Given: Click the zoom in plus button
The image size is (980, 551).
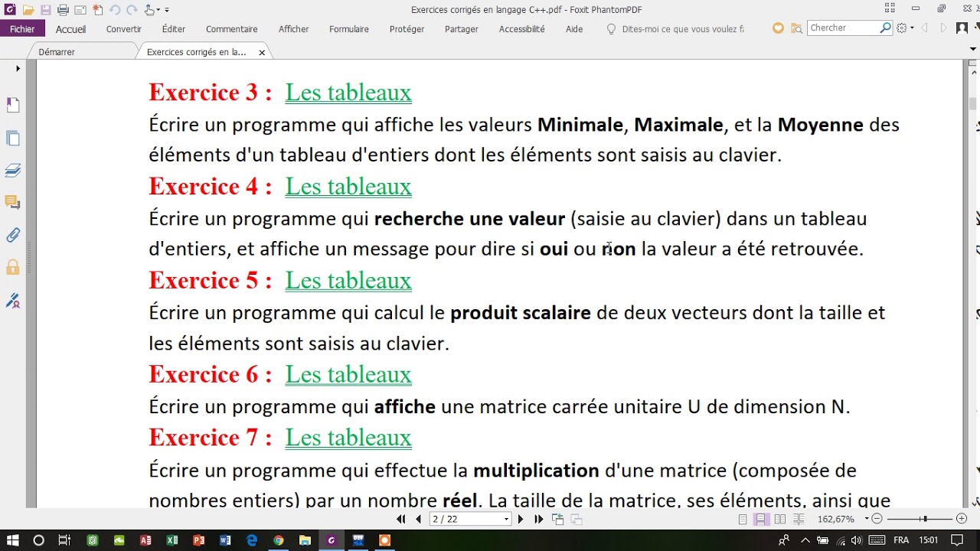Looking at the screenshot, I should point(962,519).
